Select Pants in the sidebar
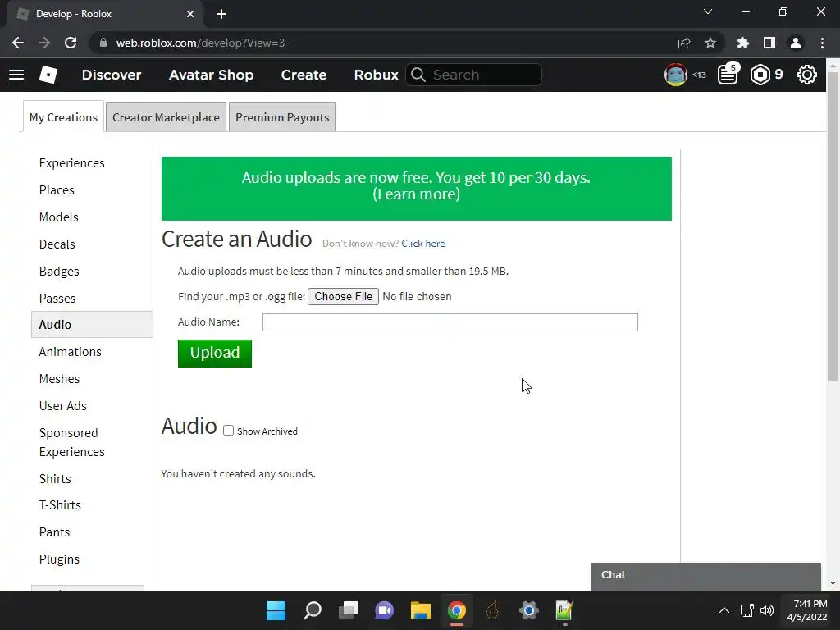 (55, 532)
